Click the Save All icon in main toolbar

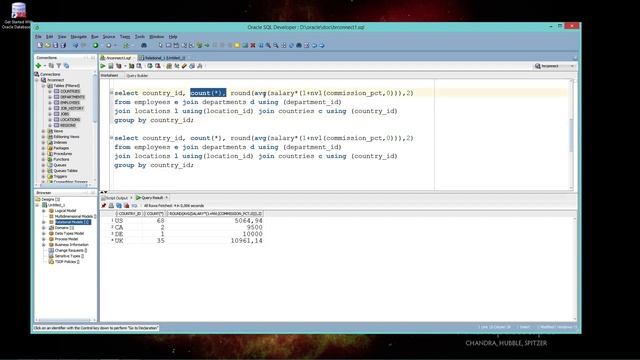pyautogui.click(x=63, y=45)
